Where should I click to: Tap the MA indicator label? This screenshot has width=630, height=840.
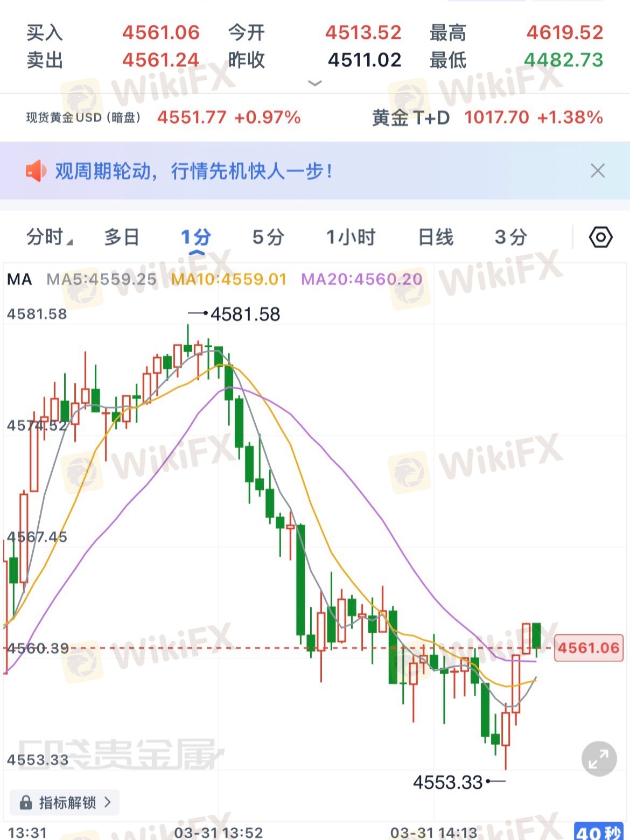point(20,279)
